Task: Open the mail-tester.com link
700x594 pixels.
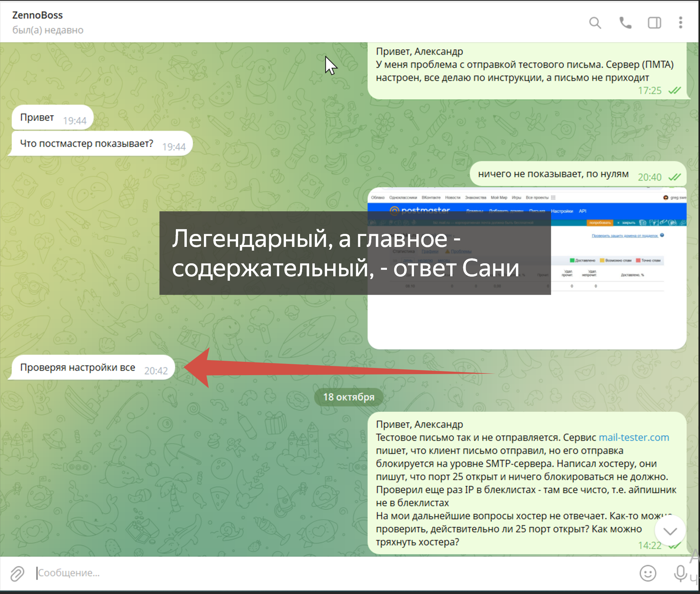Action: pyautogui.click(x=634, y=437)
